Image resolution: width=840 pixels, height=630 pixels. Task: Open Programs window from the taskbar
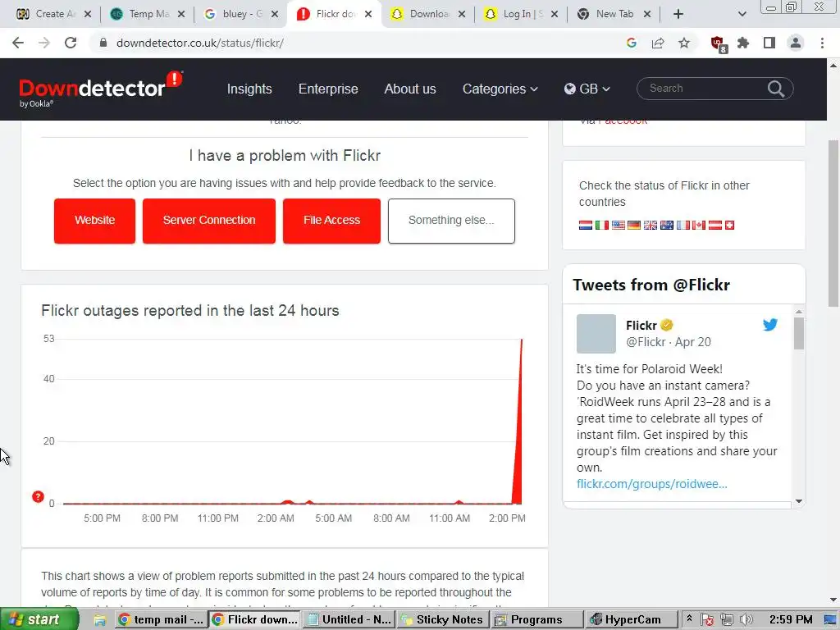(536, 619)
